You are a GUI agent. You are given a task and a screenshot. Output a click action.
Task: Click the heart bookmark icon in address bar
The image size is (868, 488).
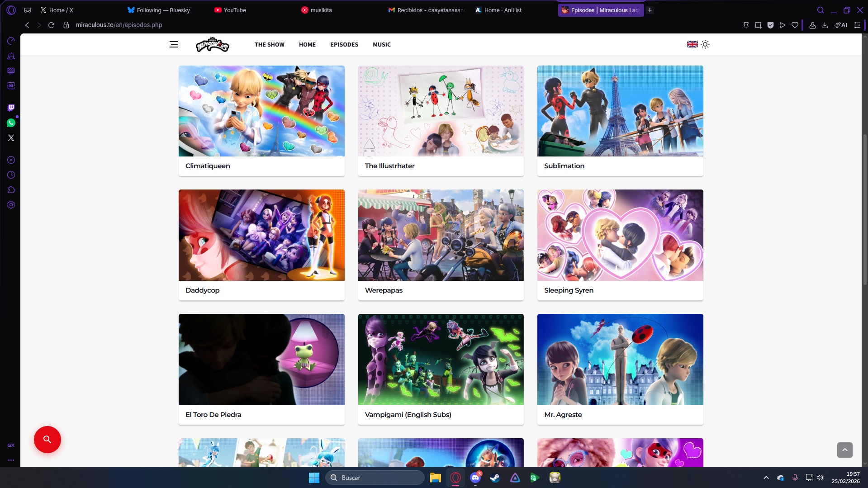point(795,25)
